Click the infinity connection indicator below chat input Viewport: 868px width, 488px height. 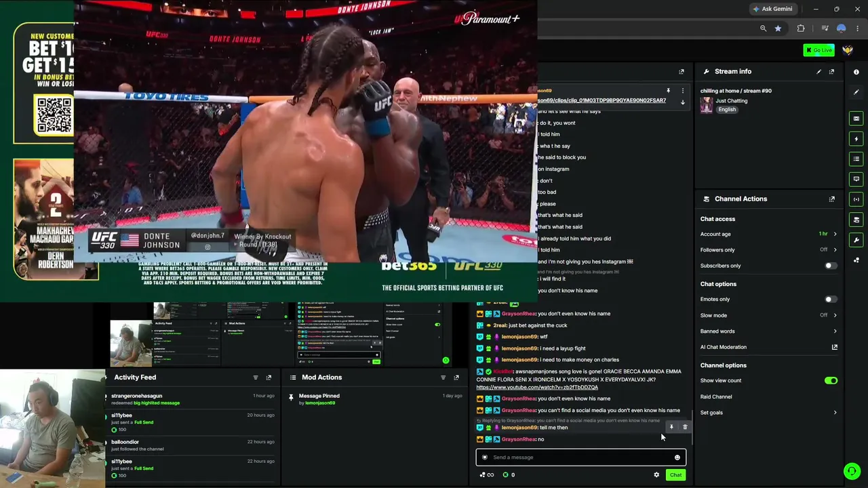(x=487, y=475)
